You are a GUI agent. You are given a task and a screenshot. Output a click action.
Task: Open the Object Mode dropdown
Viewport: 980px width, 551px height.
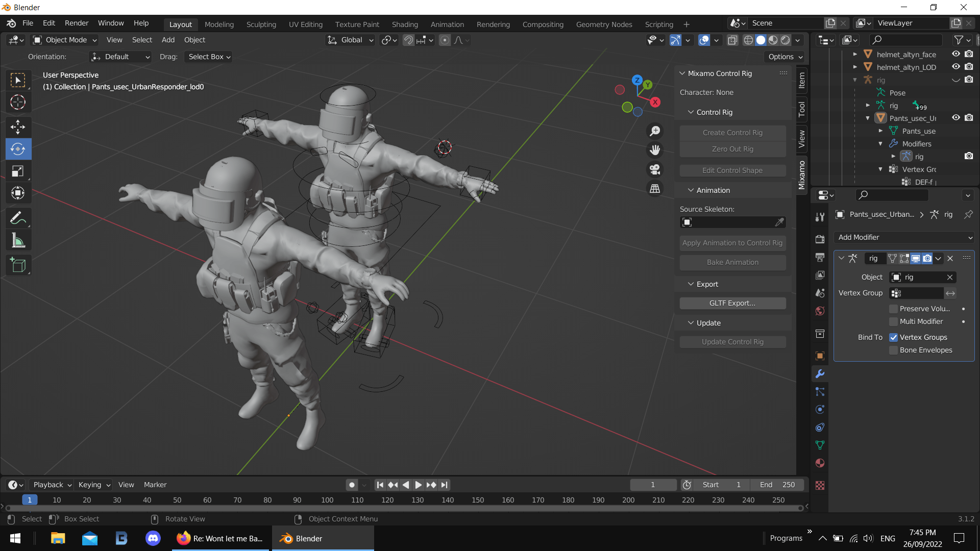point(64,40)
